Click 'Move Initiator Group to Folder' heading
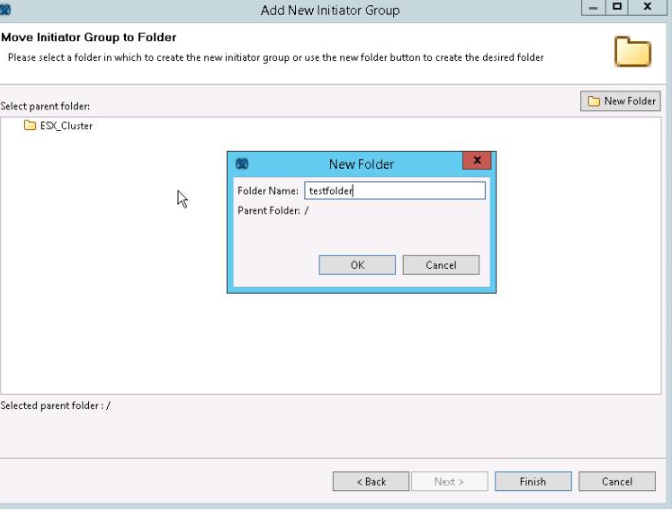The image size is (672, 511). pos(89,37)
